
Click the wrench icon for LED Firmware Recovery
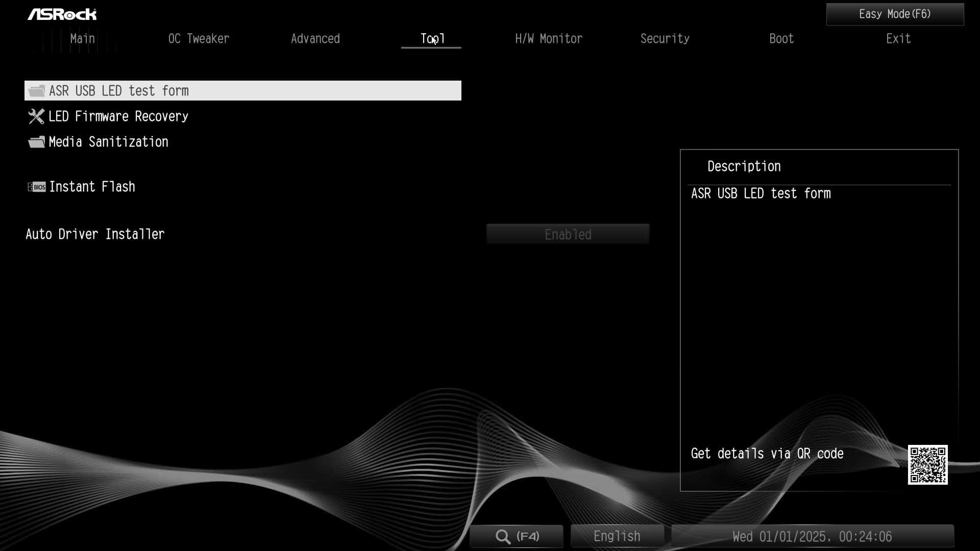coord(36,116)
